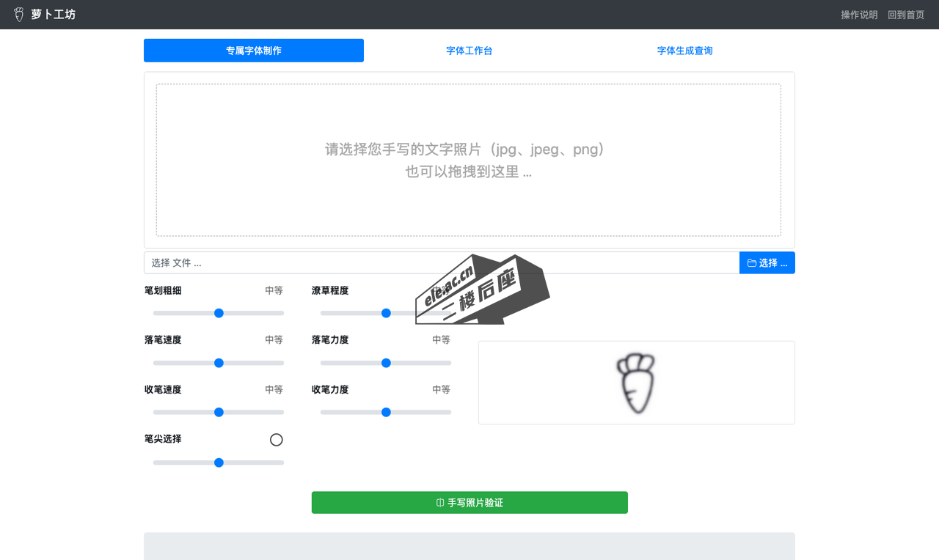Click the carrot preview image
Screen dimensions: 939x560
(x=635, y=383)
